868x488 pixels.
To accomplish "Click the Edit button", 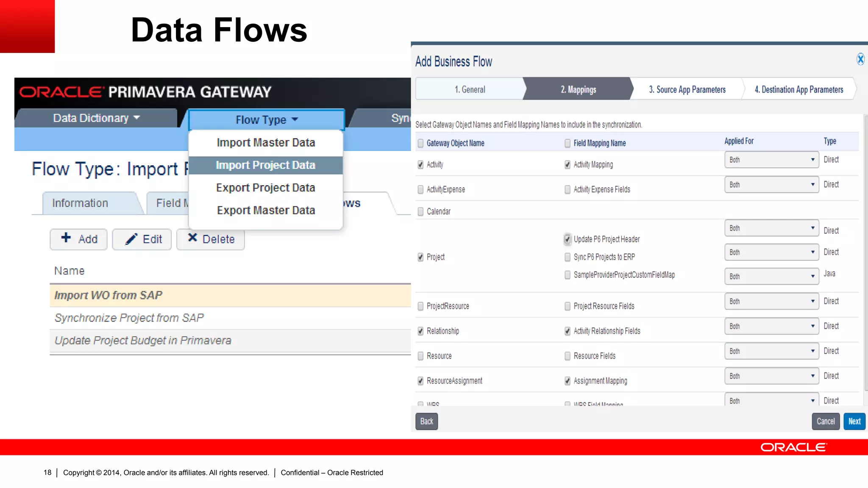I will pos(142,239).
